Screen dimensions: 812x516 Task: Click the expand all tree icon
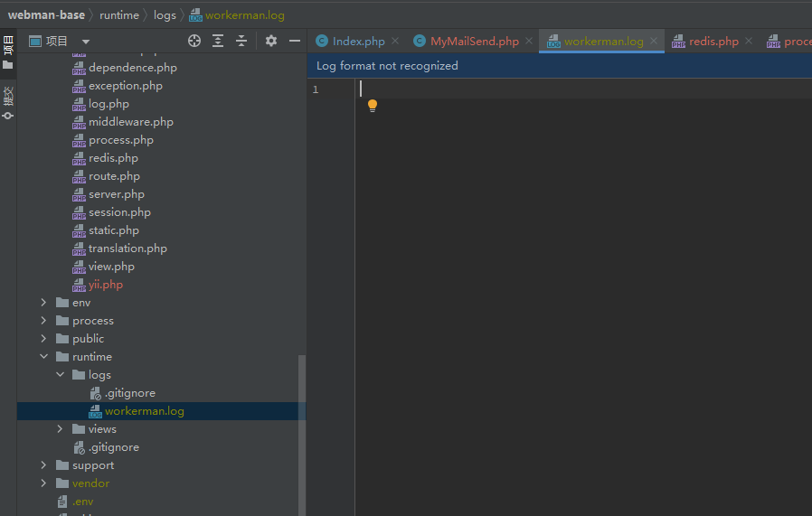tap(218, 41)
